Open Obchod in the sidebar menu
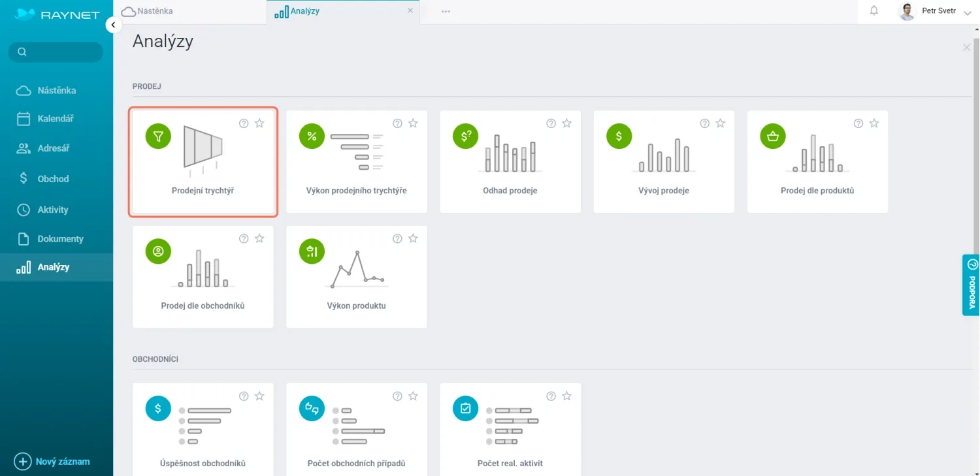 (53, 179)
